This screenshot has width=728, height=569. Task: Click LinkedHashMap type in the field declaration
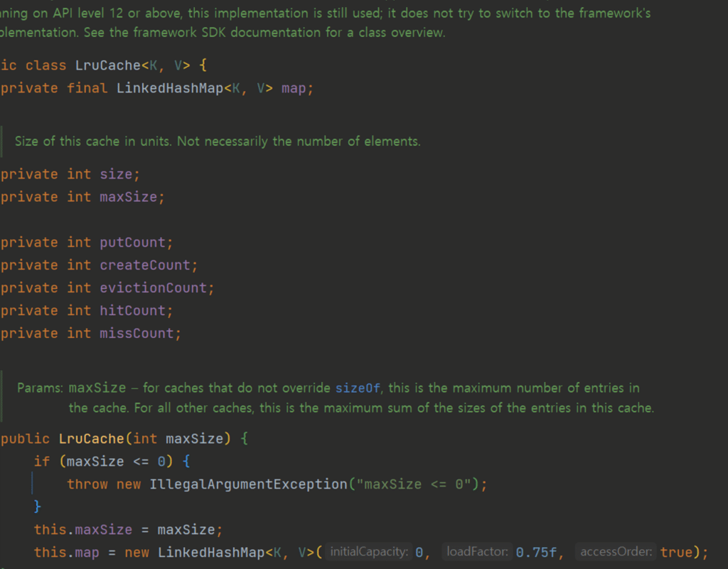point(169,88)
